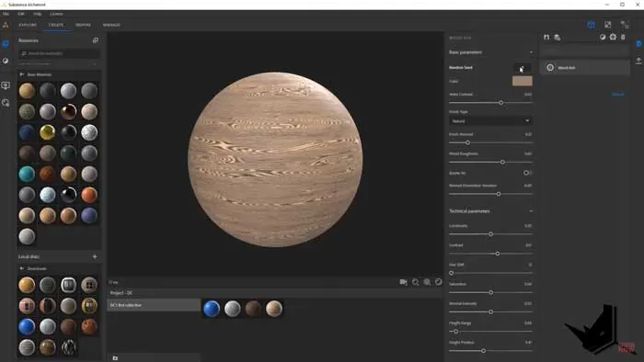Open the License menu
The height and width of the screenshot is (362, 644).
56,14
